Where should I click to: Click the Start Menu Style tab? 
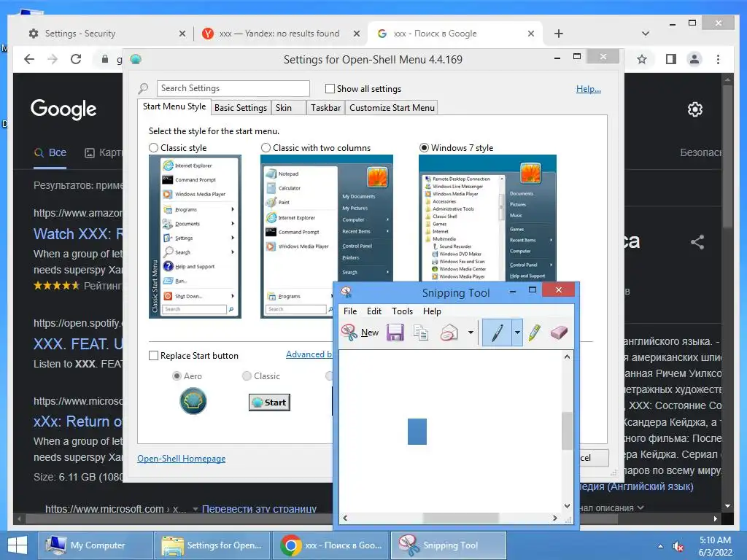point(174,106)
